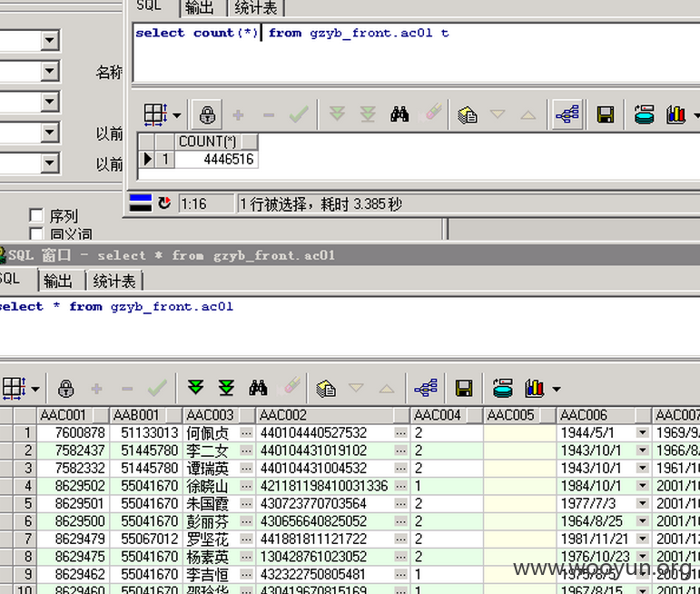Click lock icon in lower ac01 window toolbar
Image resolution: width=700 pixels, height=594 pixels.
[65, 388]
